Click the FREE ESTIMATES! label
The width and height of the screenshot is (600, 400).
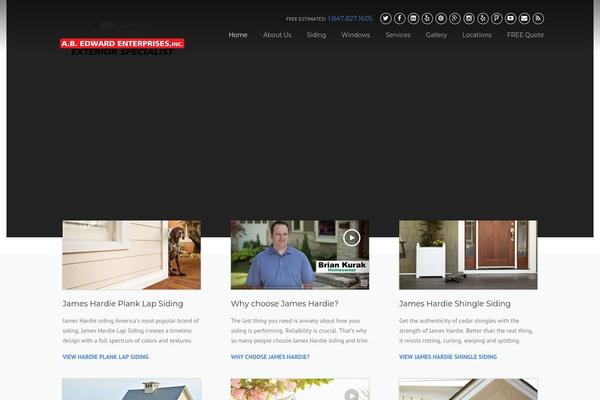click(x=306, y=19)
